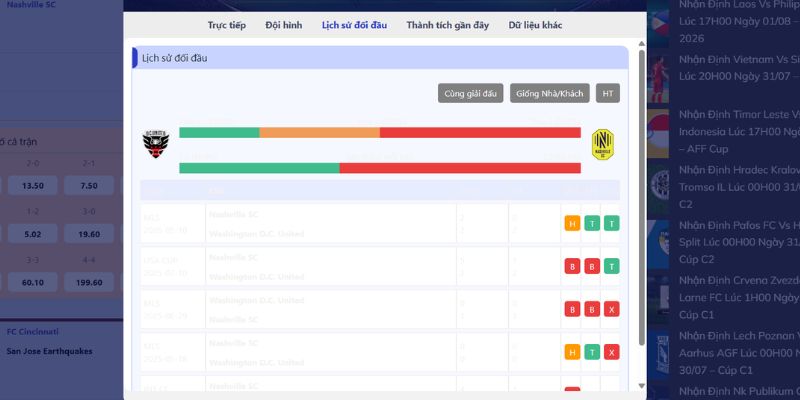Click orange H badge in the H T T row

click(572, 223)
